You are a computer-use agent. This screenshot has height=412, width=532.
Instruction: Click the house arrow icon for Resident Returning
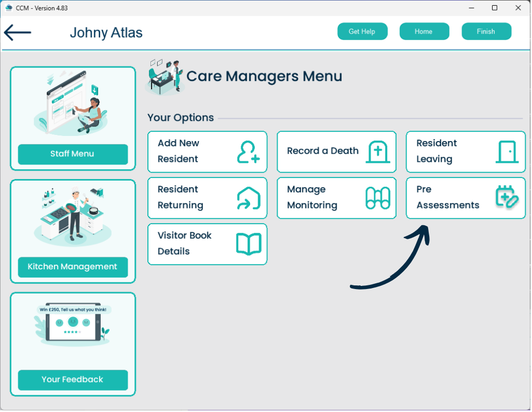pos(248,198)
